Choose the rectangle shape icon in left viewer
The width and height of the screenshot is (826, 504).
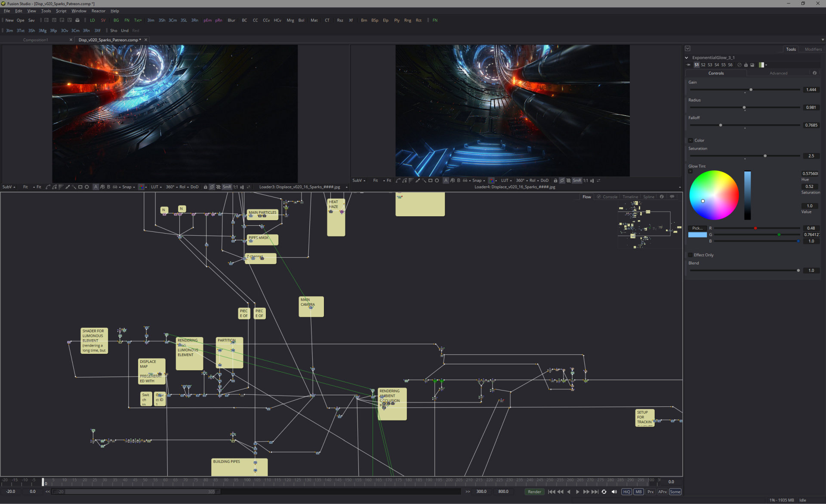click(x=80, y=187)
